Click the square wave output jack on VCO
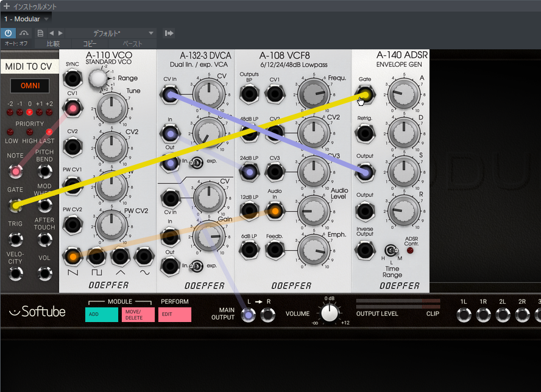Viewport: 541px width, 392px height. [96, 257]
